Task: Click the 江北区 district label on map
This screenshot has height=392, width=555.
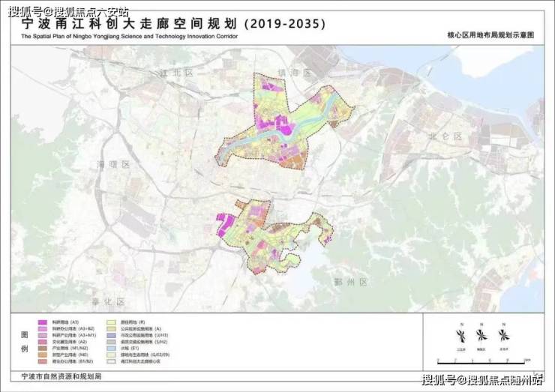Action: [x=176, y=73]
